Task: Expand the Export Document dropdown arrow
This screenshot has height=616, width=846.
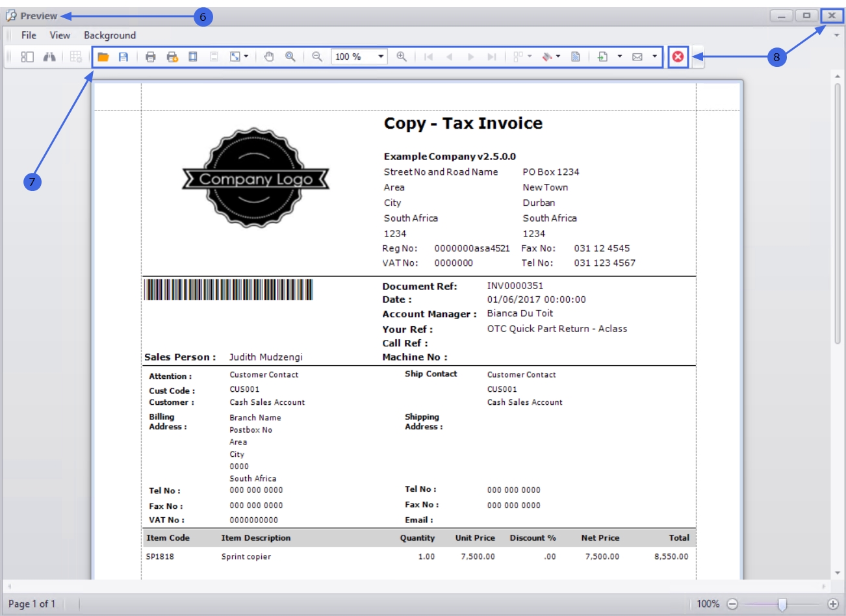Action: (619, 57)
